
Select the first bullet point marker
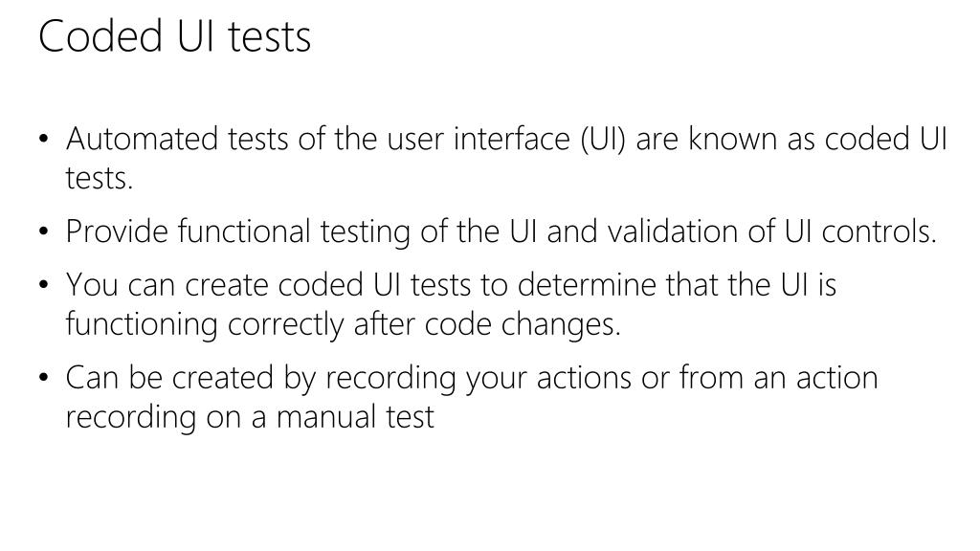point(43,139)
